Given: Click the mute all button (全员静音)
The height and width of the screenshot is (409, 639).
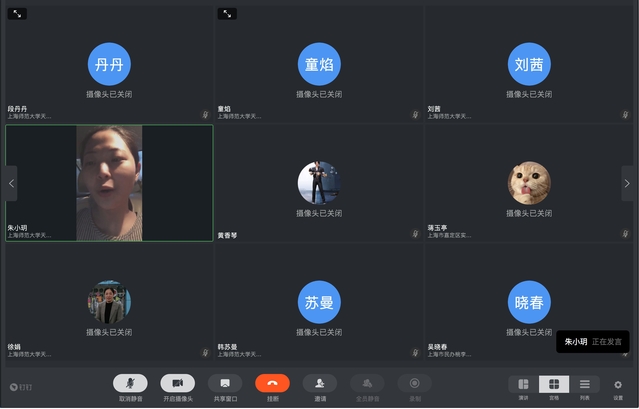Looking at the screenshot, I should point(367,383).
